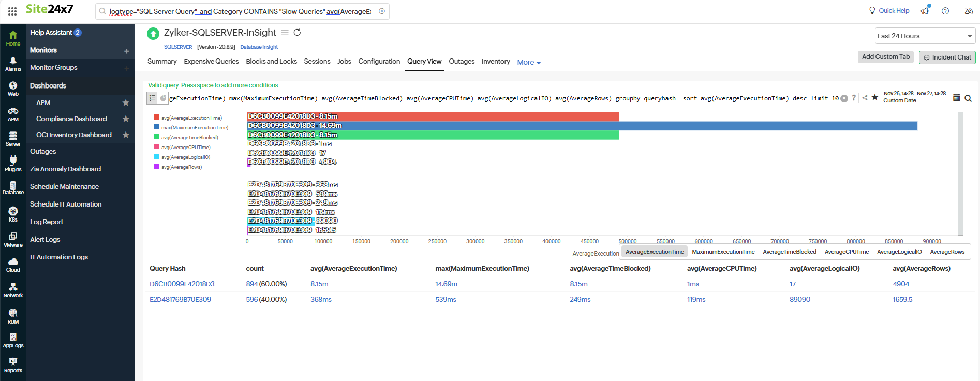Click the help question mark in header
Image resolution: width=980 pixels, height=381 pixels.
coord(945,11)
